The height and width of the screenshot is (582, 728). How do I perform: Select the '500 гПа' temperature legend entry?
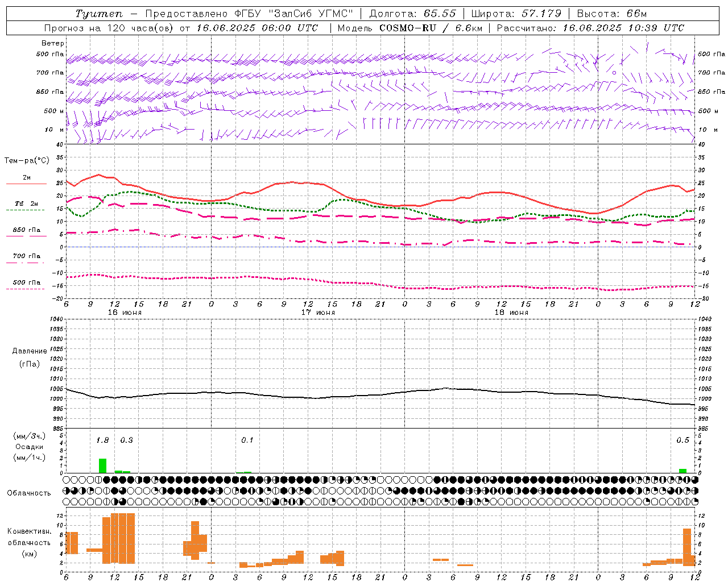coord(27,282)
